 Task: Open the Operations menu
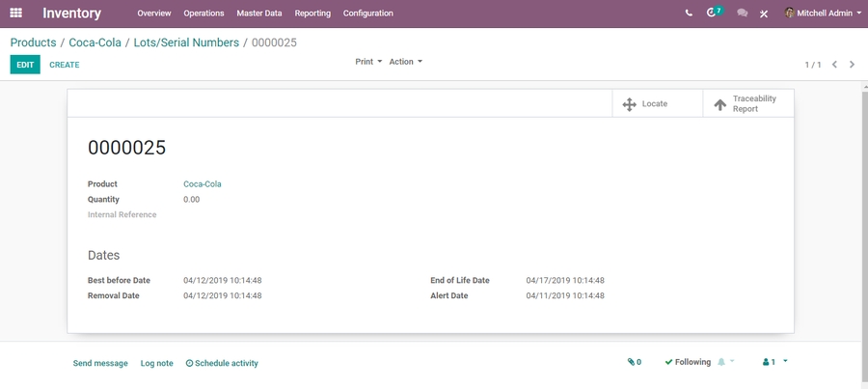[203, 14]
